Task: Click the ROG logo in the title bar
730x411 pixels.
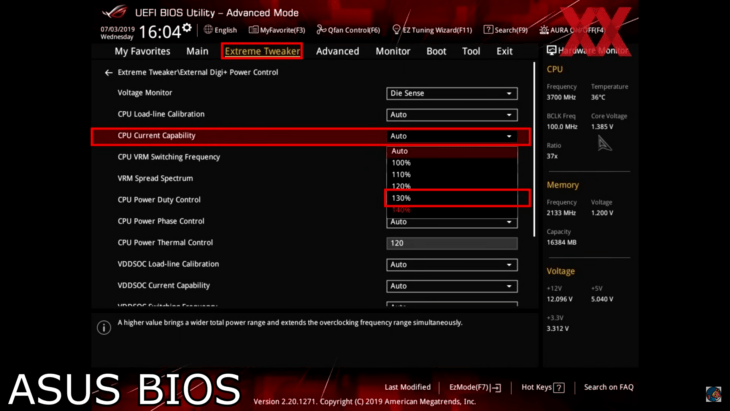Action: tap(115, 12)
